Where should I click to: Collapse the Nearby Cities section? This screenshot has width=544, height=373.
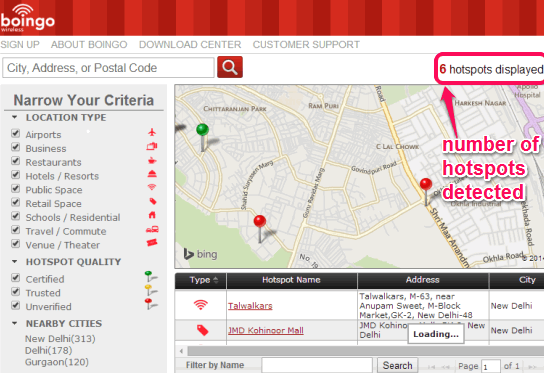[15, 323]
